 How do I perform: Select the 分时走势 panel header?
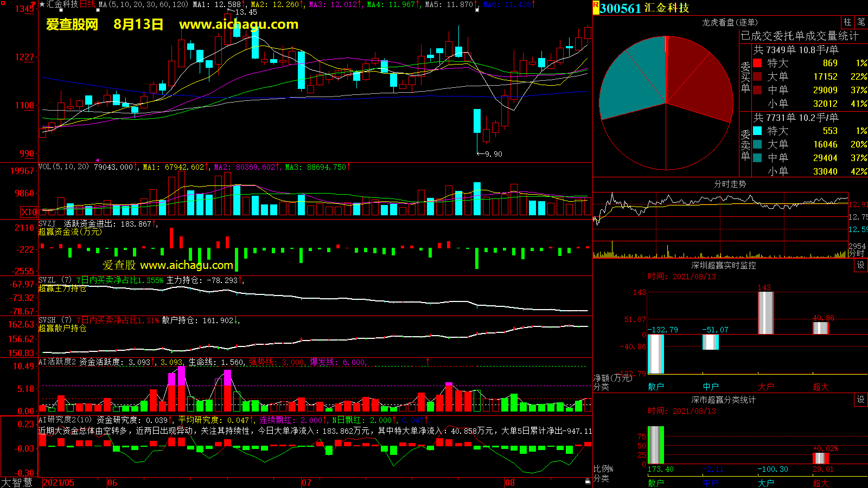point(730,184)
